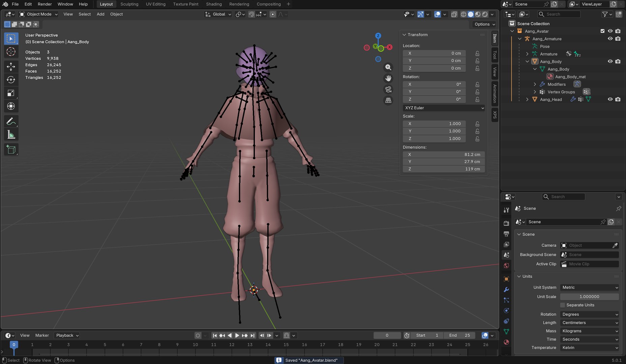Open XYZ Euler rotation mode dropdown

pyautogui.click(x=444, y=108)
